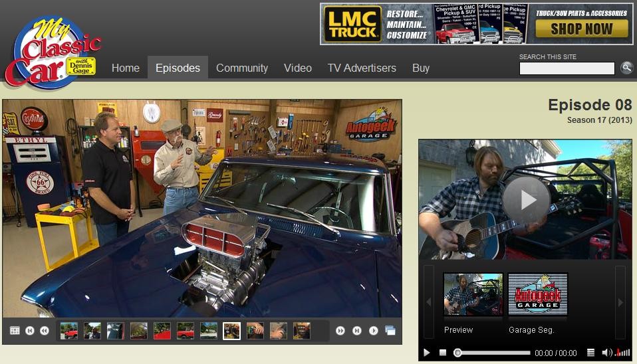The height and width of the screenshot is (364, 637).
Task: Mute the video speaker icon
Action: click(606, 353)
